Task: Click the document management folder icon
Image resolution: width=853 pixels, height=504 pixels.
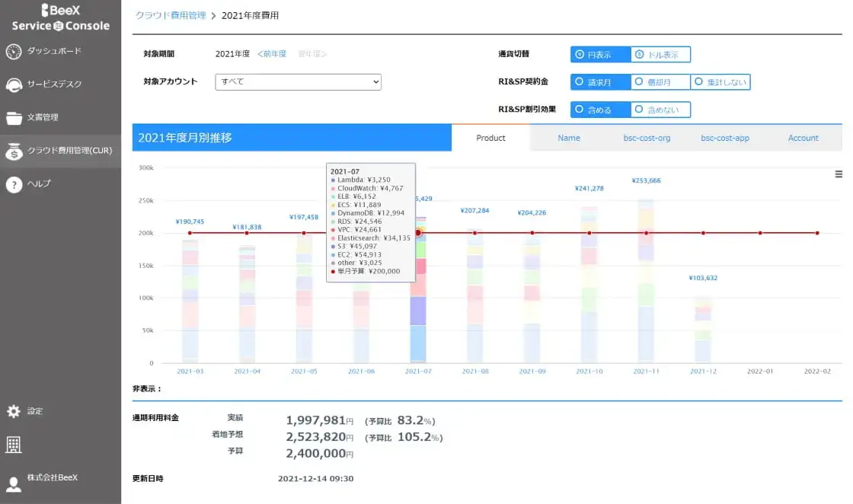Action: point(14,118)
